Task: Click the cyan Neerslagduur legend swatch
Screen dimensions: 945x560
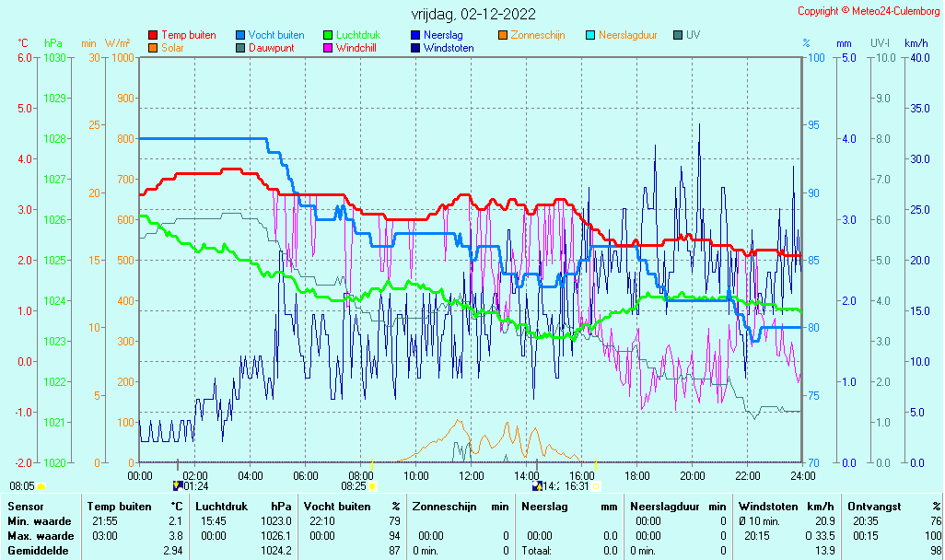Action: (x=590, y=36)
